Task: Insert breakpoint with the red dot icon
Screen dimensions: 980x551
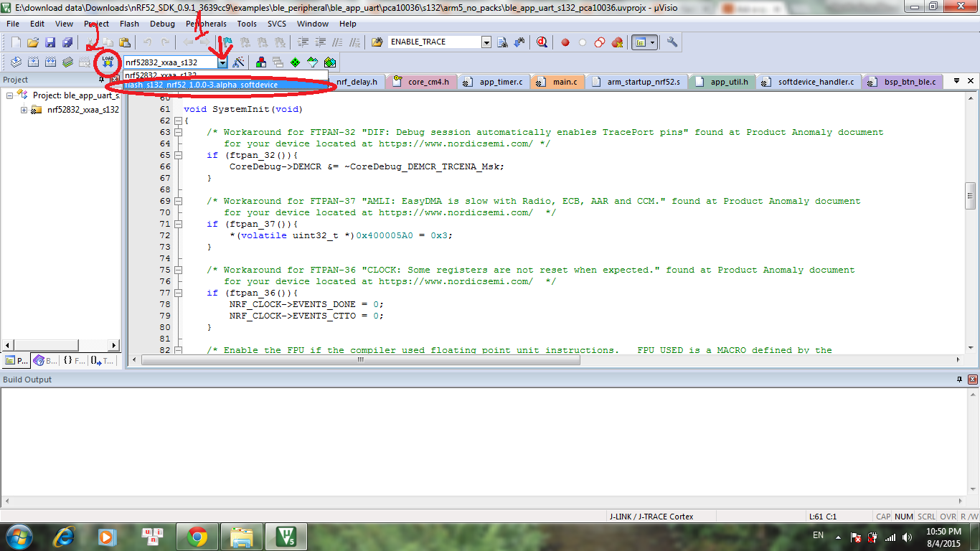Action: 565,42
